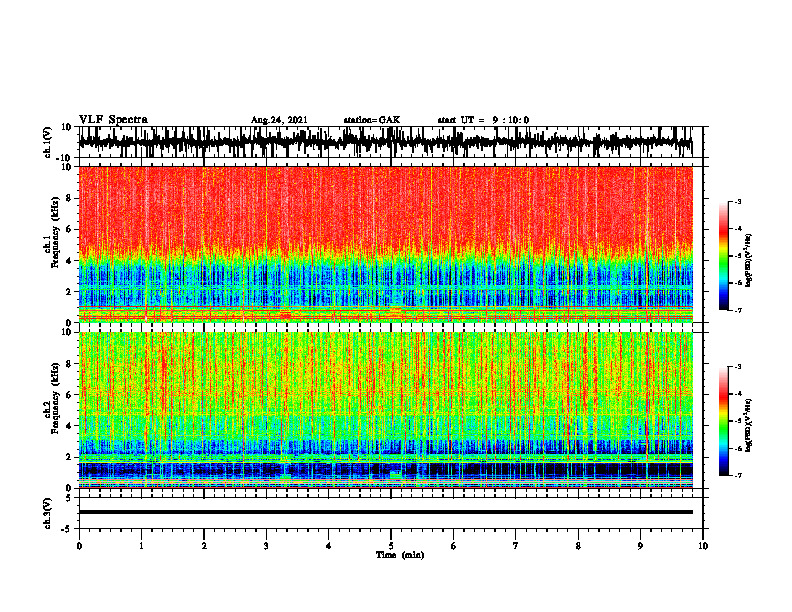Click the ch.3(V) flat black trace line
792x612 pixels.
[x=385, y=512]
